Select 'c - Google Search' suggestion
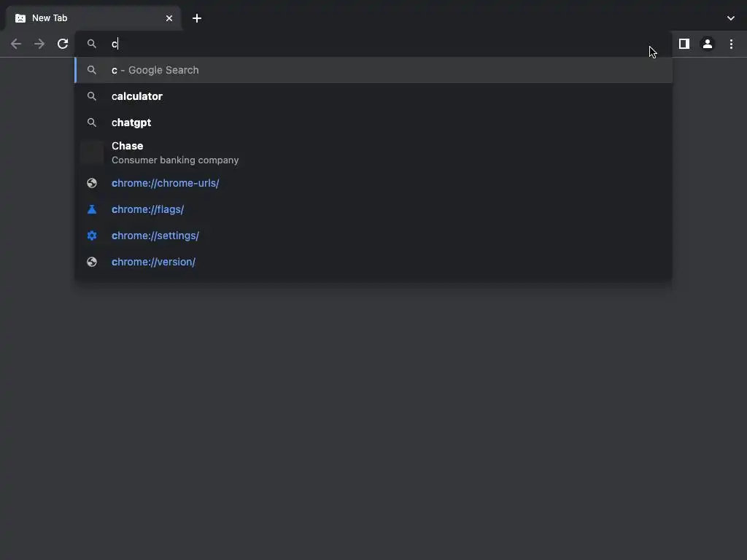 pos(373,70)
